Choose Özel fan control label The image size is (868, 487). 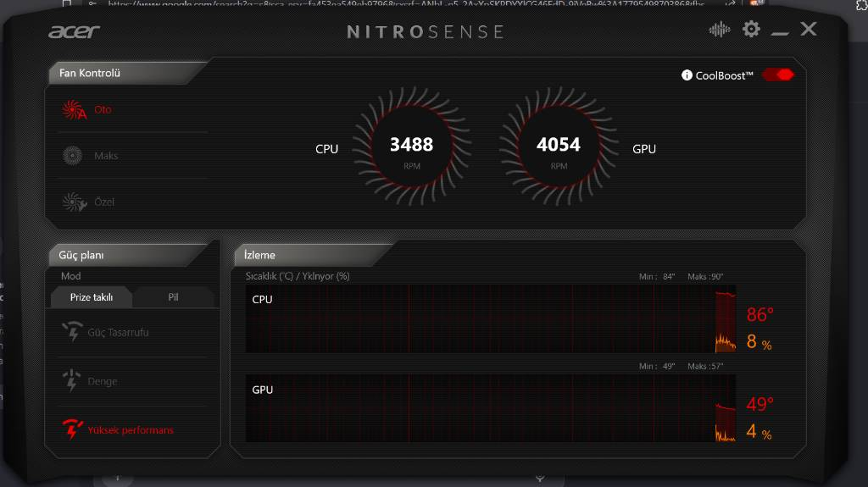104,202
